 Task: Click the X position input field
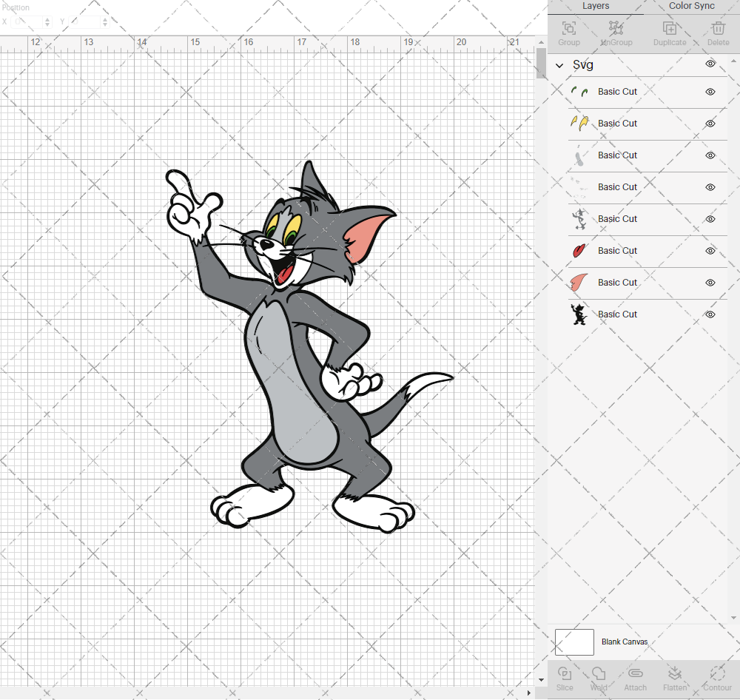tap(27, 21)
